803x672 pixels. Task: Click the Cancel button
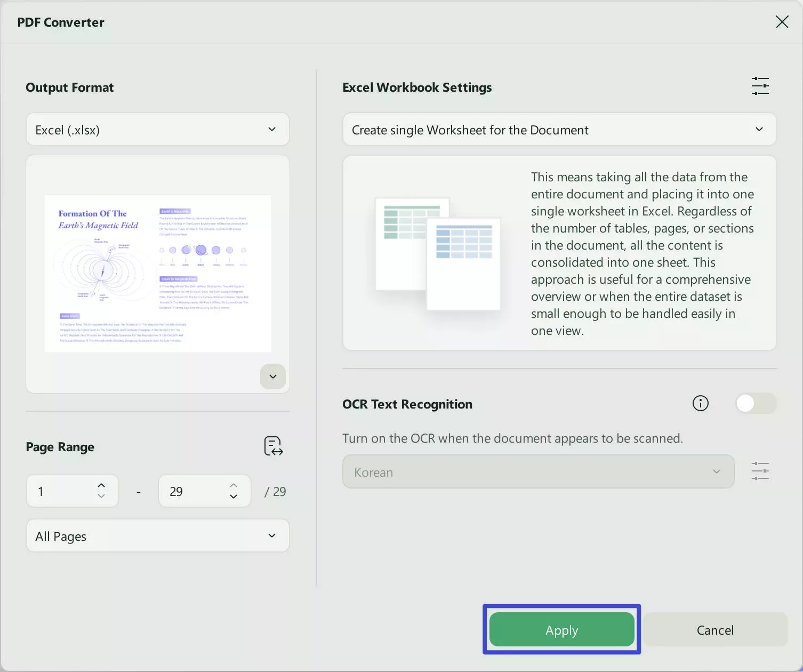click(x=714, y=630)
